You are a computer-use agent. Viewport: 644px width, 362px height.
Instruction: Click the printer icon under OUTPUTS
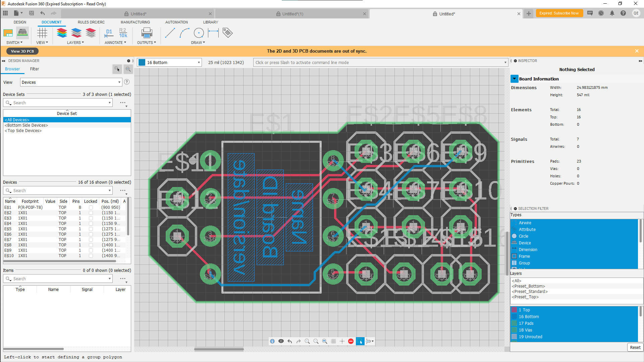(147, 33)
